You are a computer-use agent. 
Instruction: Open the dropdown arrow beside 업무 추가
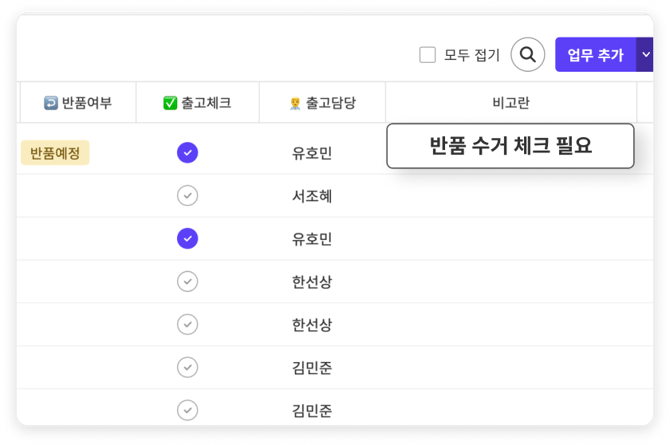click(x=645, y=54)
